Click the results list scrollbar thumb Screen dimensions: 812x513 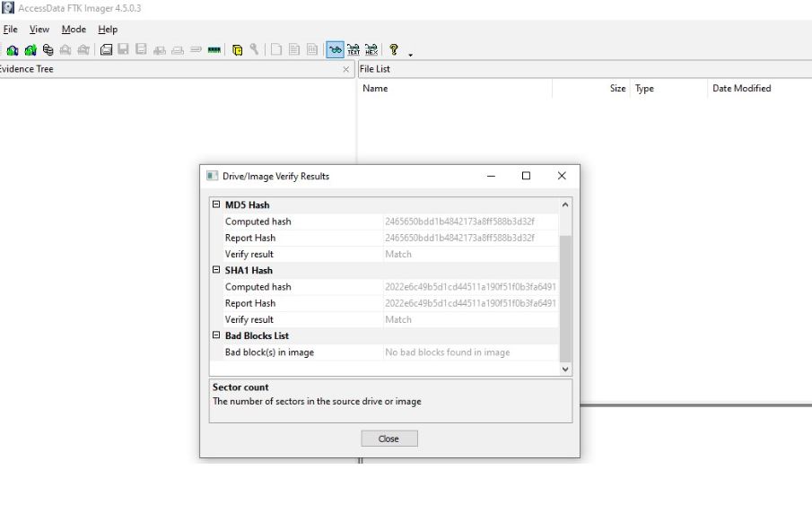565,299
